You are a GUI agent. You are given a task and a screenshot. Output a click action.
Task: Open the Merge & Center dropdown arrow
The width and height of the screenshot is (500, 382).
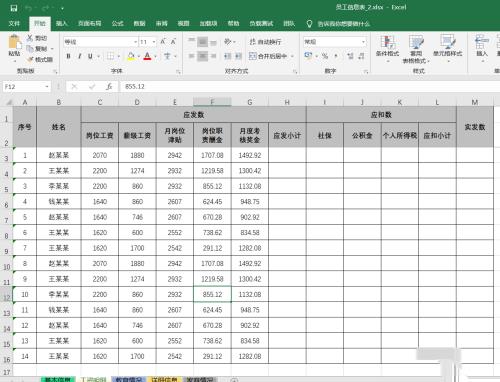(292, 56)
